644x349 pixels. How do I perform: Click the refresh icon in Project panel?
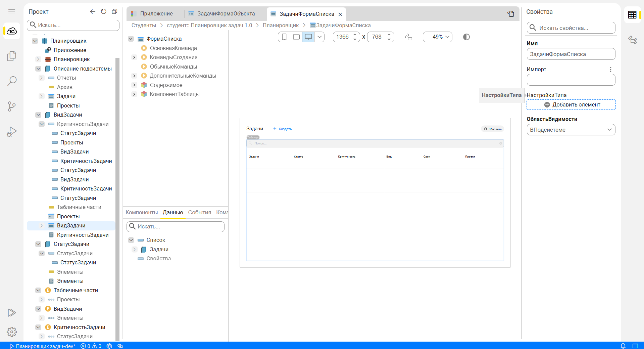click(x=104, y=12)
